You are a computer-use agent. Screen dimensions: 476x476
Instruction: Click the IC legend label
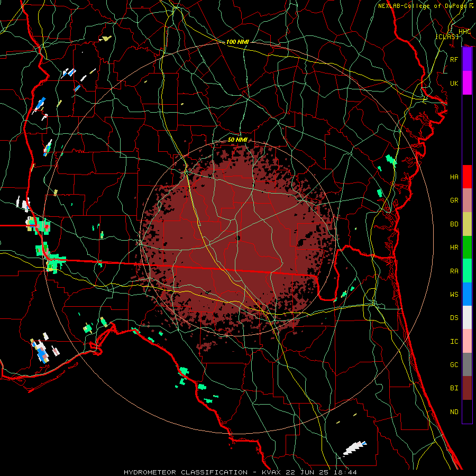point(454,342)
